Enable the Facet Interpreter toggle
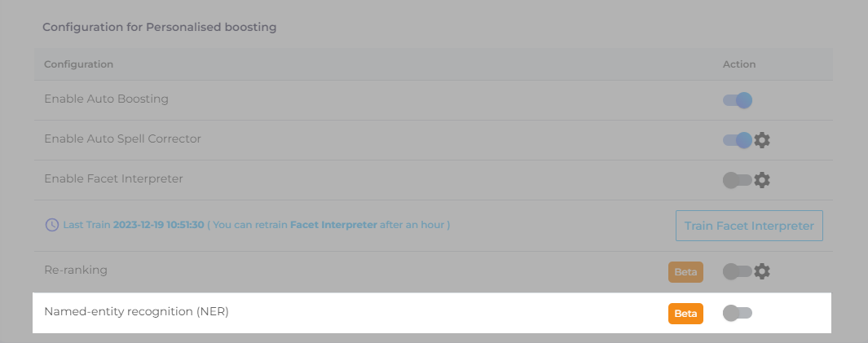 (737, 180)
